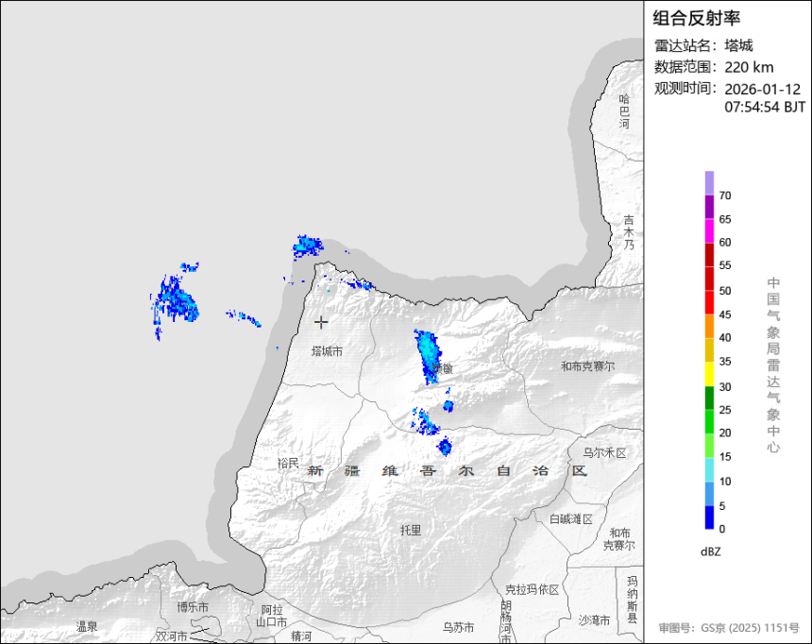Click the echo patch north of 塔城市 border tip

(308, 246)
